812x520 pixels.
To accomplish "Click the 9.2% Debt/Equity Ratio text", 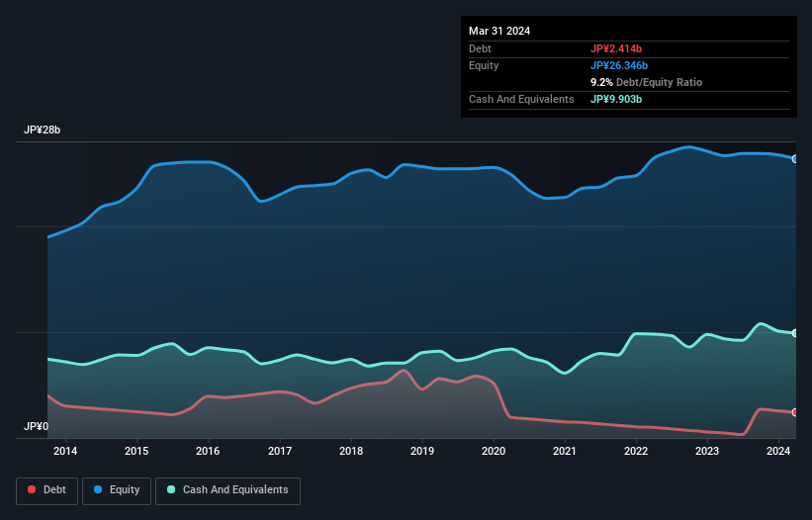I will pos(646,82).
